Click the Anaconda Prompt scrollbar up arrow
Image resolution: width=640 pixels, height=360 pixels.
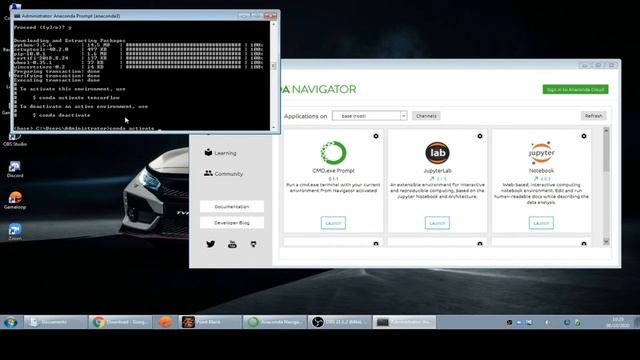click(x=273, y=24)
